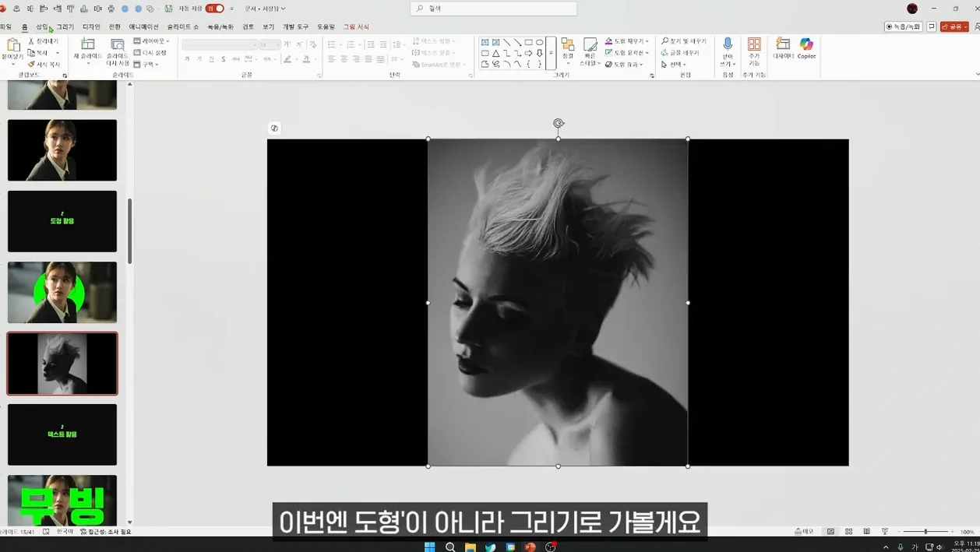Click the Dictate (받아쓰기) microphone icon
Screen dimensions: 980x552
[x=728, y=44]
